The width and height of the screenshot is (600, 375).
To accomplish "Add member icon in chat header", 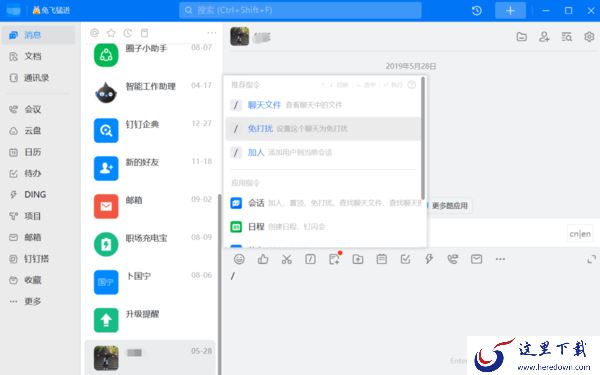I will [544, 37].
